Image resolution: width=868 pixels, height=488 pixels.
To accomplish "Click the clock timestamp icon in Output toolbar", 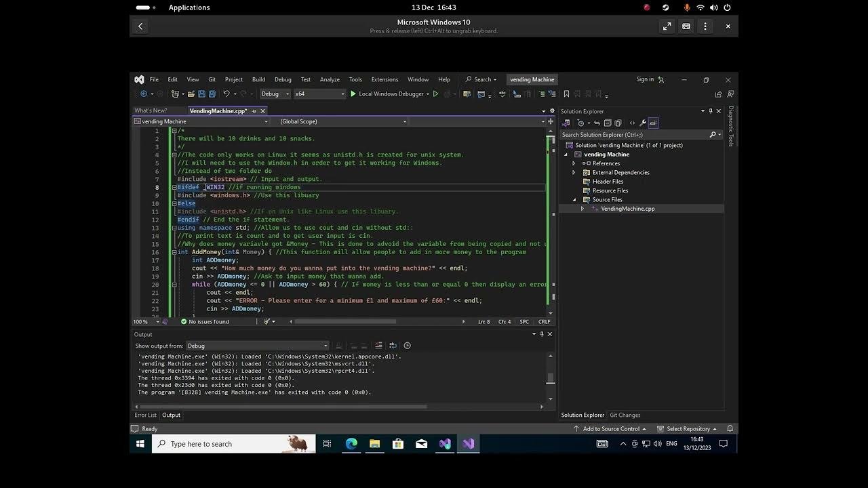I will 407,346.
